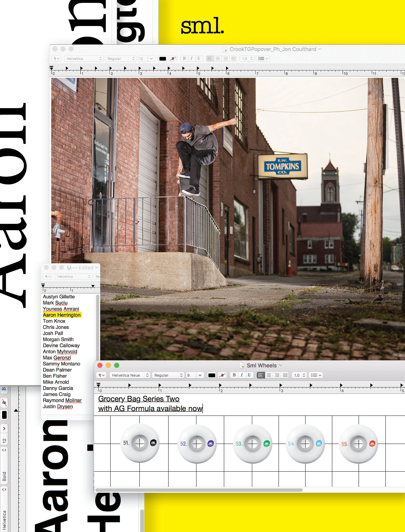Click Austyn Gillette in names list
Screen dimensions: 405x532
coord(59,297)
